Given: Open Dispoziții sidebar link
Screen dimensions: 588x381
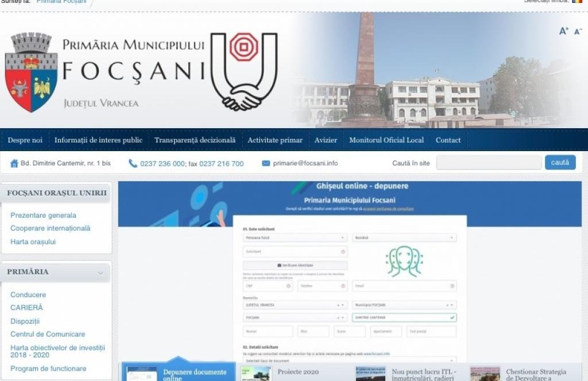Looking at the screenshot, I should point(25,321).
